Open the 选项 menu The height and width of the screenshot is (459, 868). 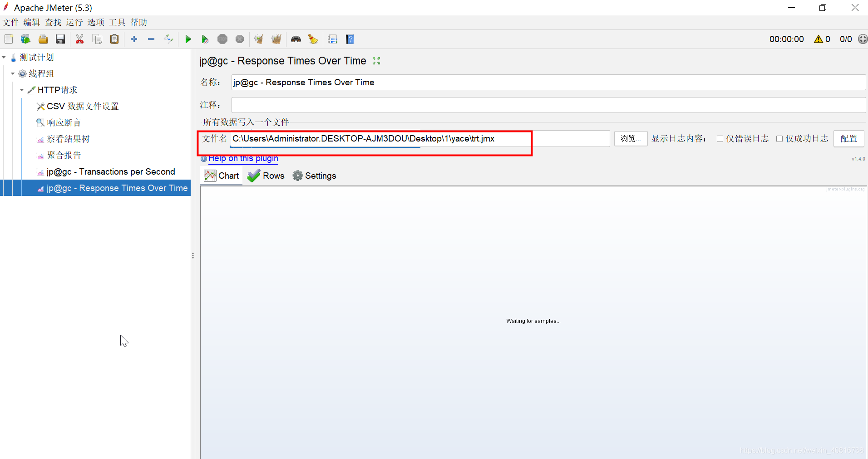click(96, 22)
